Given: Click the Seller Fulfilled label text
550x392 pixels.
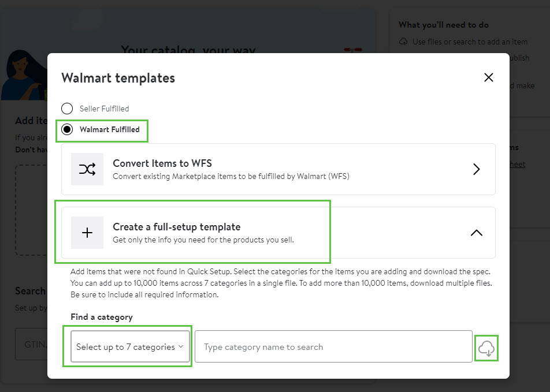Looking at the screenshot, I should click(x=104, y=109).
